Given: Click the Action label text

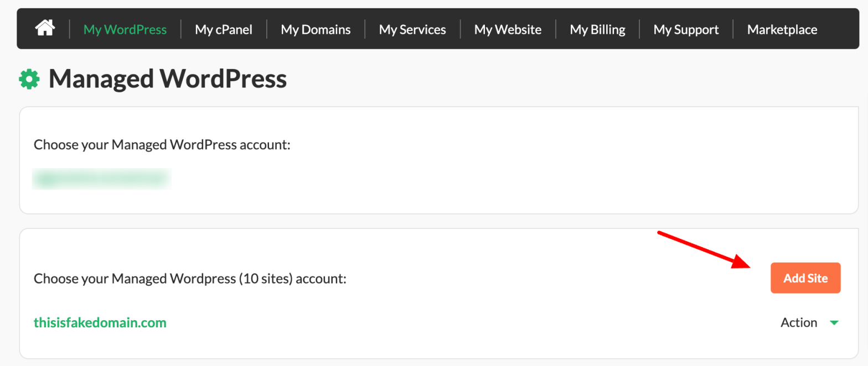Looking at the screenshot, I should pos(799,322).
